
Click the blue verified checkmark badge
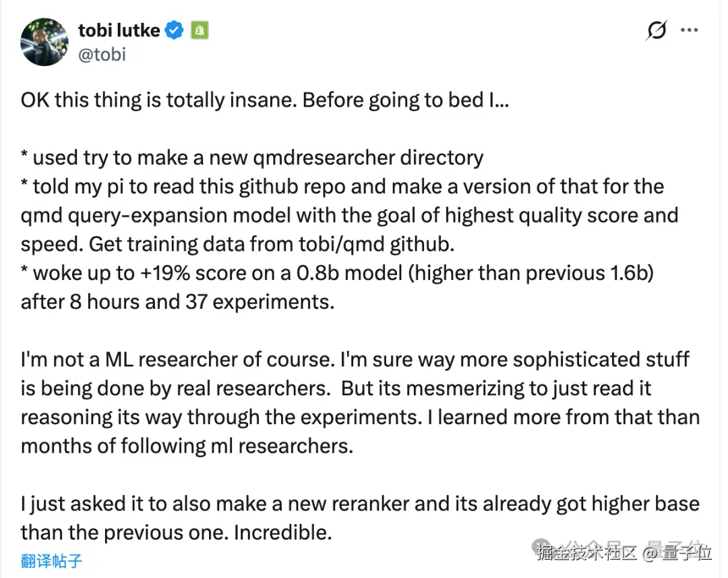[x=175, y=30]
